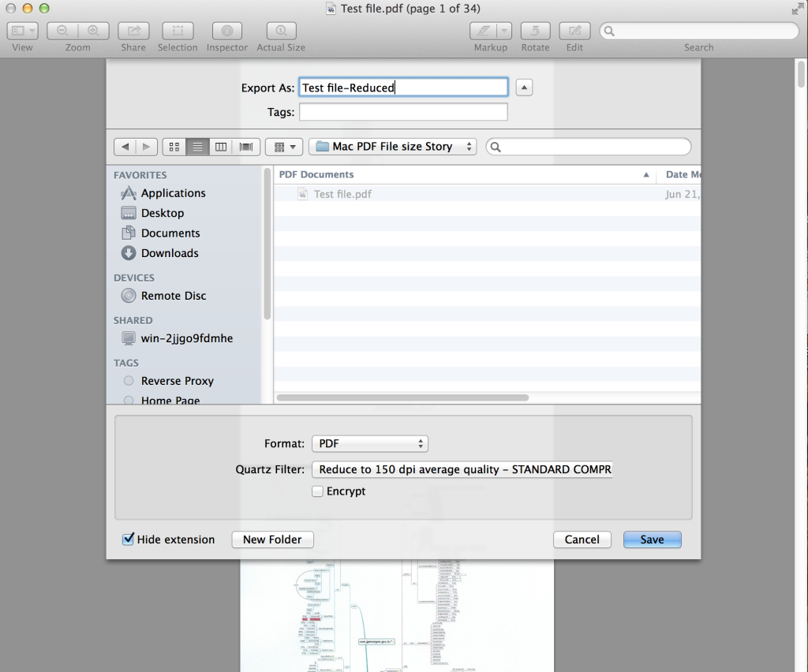The image size is (808, 672).
Task: Open the Markup tool
Action: 484,32
